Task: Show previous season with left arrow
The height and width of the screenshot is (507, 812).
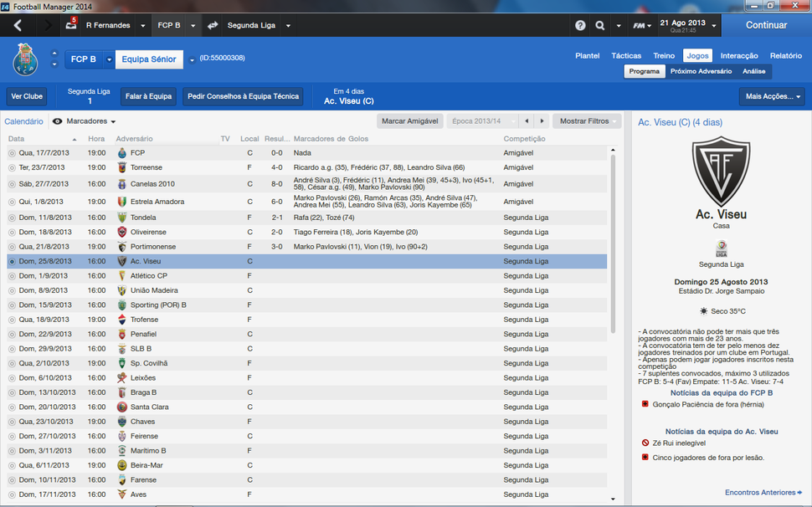Action: [x=527, y=121]
